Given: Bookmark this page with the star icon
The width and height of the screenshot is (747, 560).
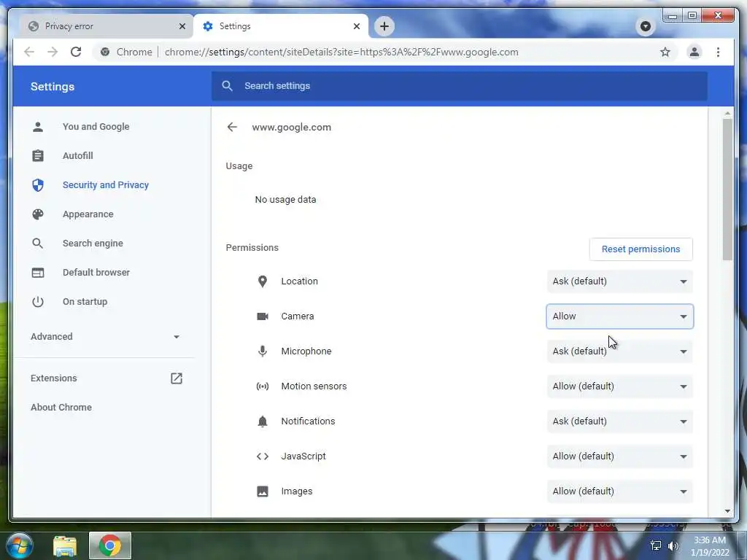Looking at the screenshot, I should pos(665,52).
